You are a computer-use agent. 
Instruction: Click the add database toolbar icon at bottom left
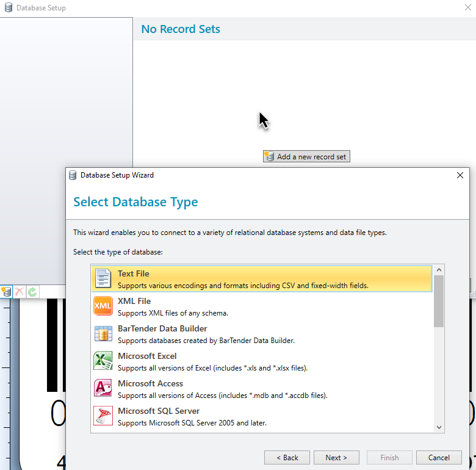6,292
